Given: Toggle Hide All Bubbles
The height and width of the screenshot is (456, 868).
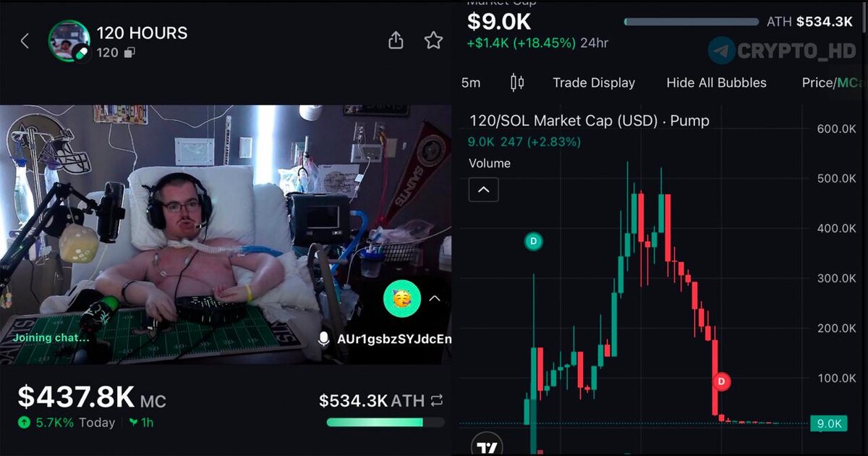Looking at the screenshot, I should [716, 83].
